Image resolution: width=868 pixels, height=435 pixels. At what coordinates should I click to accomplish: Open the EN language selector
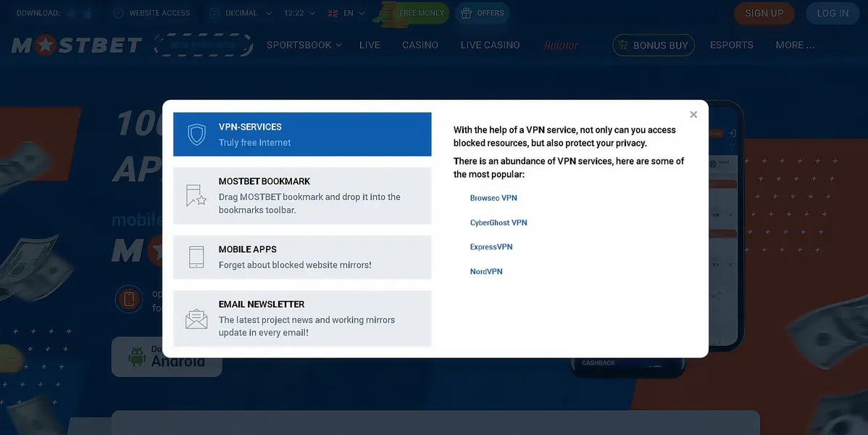[346, 13]
